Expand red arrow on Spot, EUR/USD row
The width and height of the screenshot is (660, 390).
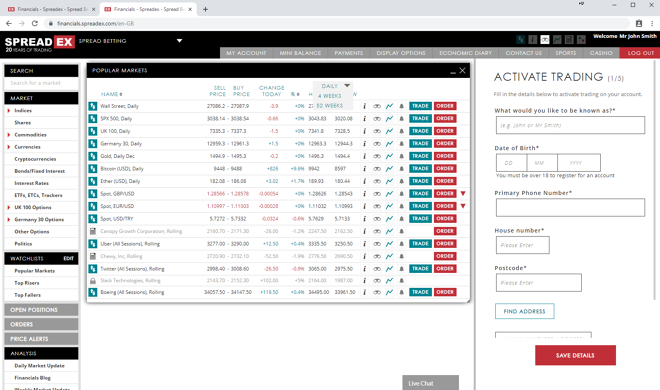click(x=463, y=206)
